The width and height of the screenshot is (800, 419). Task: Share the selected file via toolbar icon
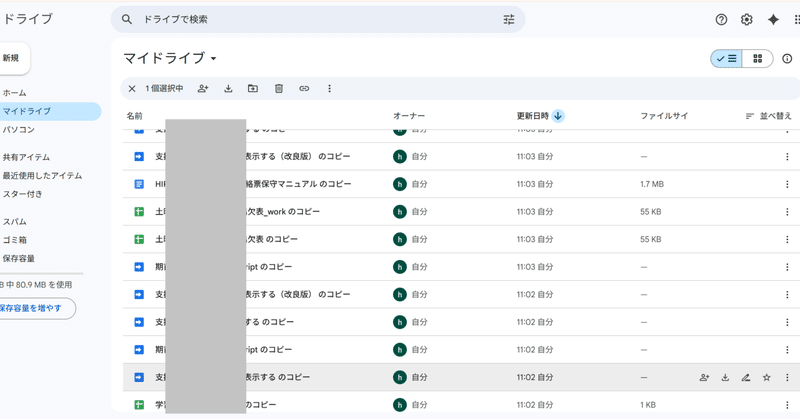[x=203, y=89]
